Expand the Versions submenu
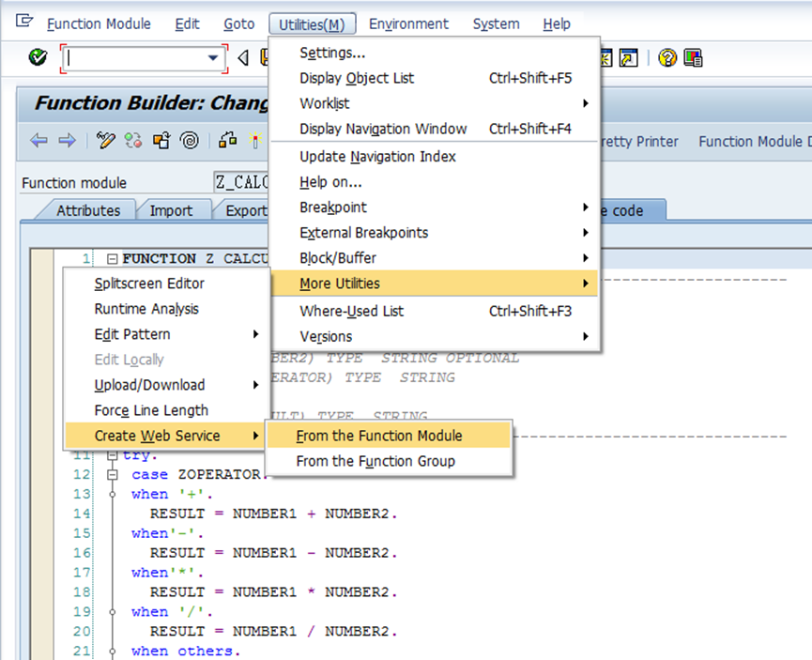The width and height of the screenshot is (812, 660). [435, 337]
